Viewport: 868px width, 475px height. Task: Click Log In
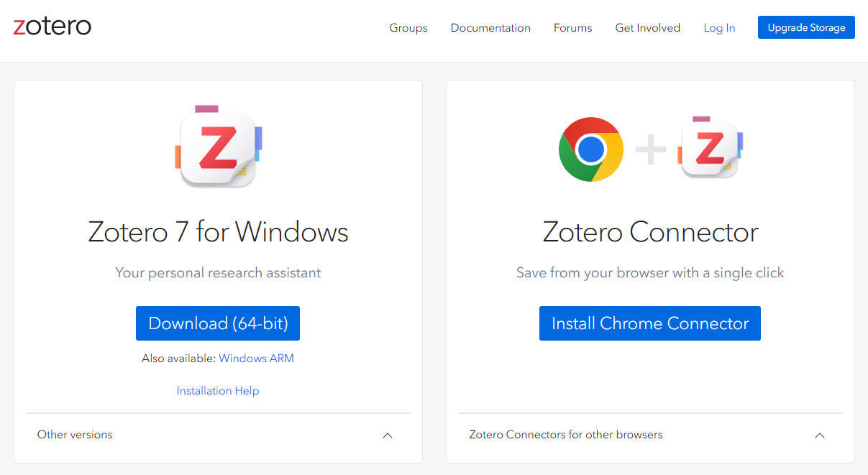click(x=719, y=27)
